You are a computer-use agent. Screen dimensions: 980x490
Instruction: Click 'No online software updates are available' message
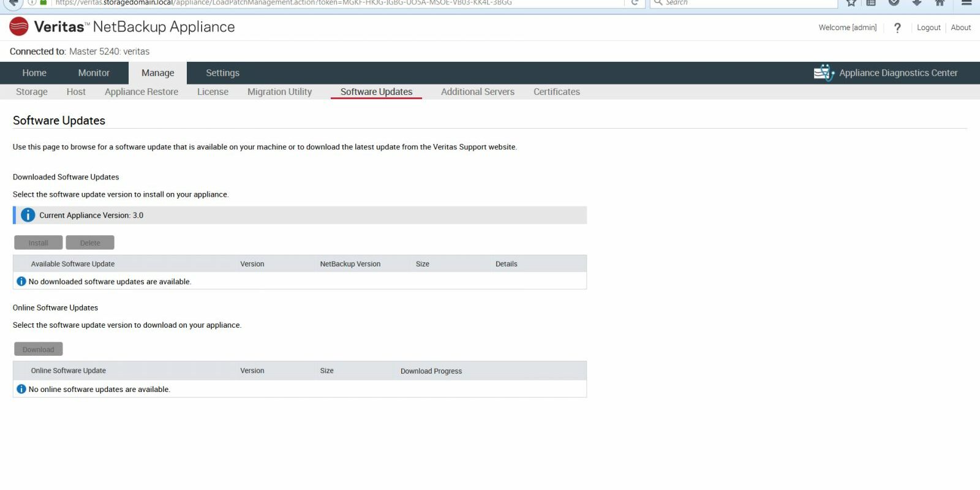pyautogui.click(x=99, y=390)
